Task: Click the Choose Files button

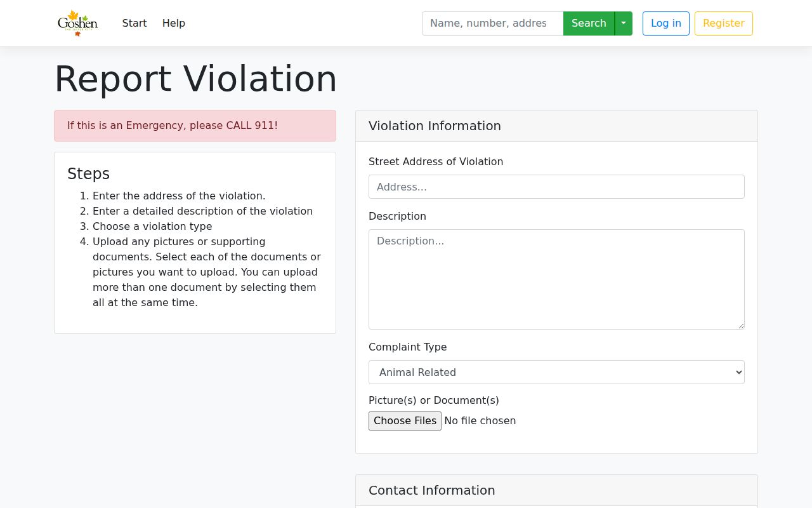Action: 405,421
